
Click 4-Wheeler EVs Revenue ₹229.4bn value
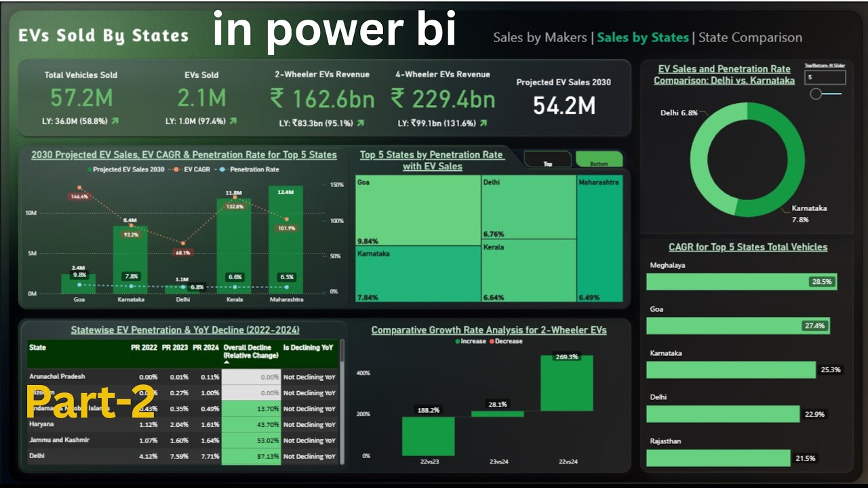pos(443,99)
